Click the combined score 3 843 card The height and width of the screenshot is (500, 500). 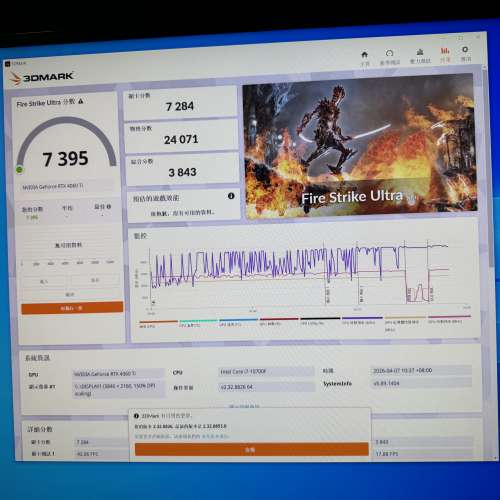[x=183, y=169]
